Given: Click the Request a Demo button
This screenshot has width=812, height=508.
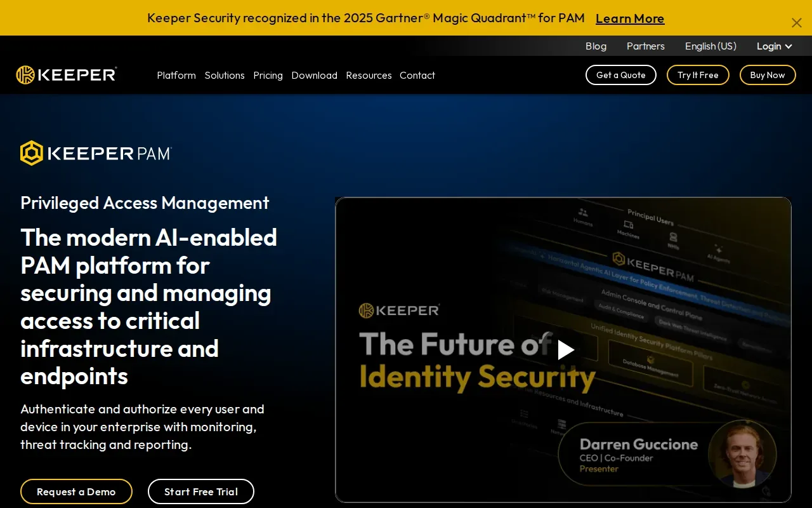Looking at the screenshot, I should (76, 491).
